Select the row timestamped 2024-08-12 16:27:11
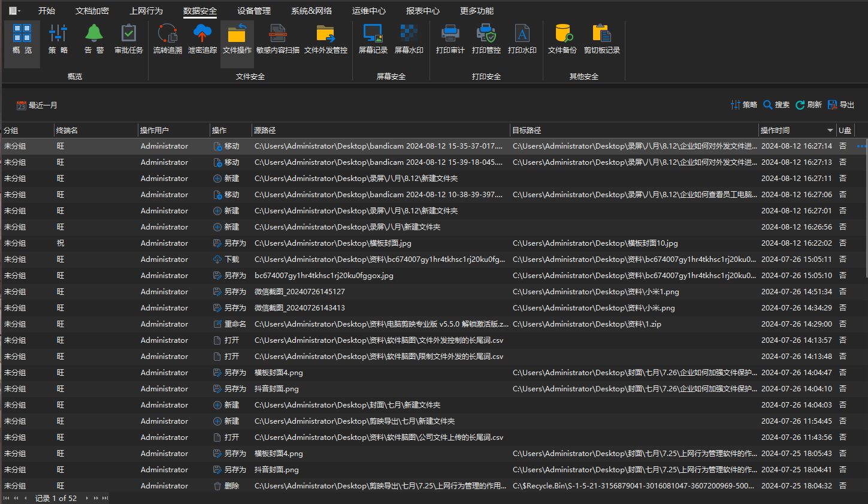Screen dimensions: 868x504 click(x=433, y=179)
